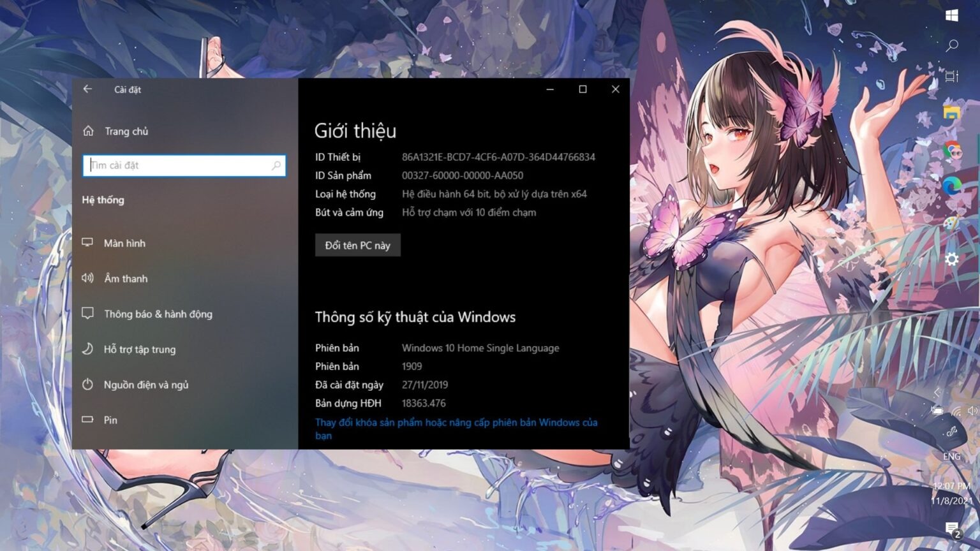This screenshot has height=551, width=980.
Task: Open Wi-Fi network tray icon
Action: coord(956,411)
